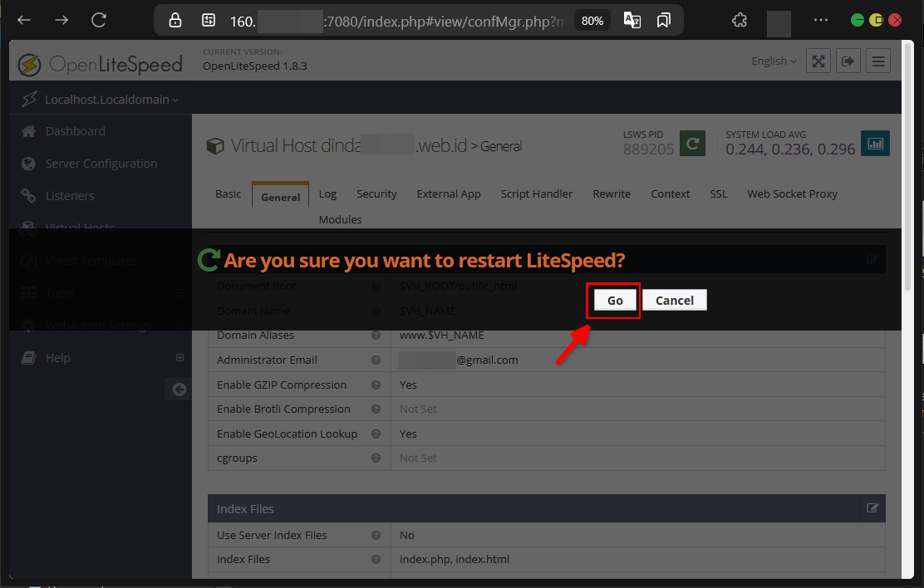Click the virtual host cube icon

pos(215,145)
